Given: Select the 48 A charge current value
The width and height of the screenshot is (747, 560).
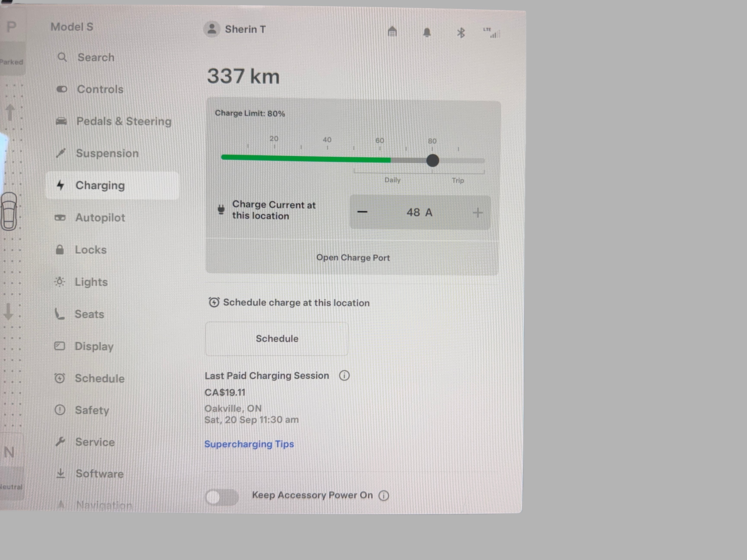Looking at the screenshot, I should coord(419,212).
